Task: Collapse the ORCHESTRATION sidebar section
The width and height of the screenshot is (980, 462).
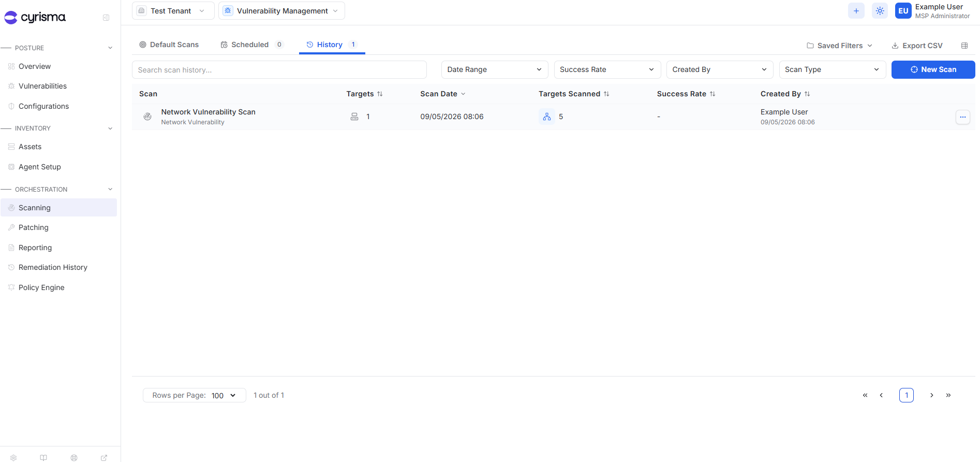Action: point(110,189)
